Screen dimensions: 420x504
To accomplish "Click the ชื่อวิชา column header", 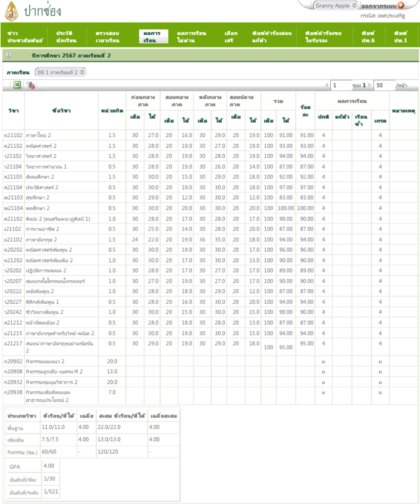I will (61, 110).
